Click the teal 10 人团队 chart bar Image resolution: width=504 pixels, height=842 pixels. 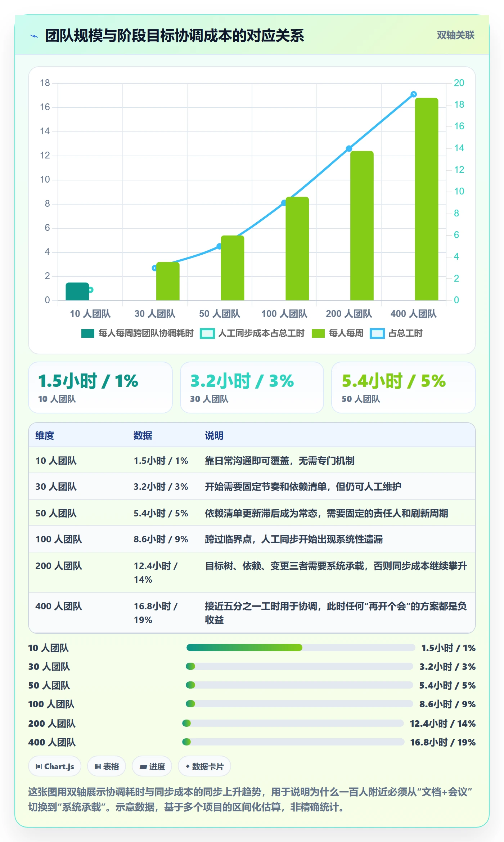click(x=77, y=291)
